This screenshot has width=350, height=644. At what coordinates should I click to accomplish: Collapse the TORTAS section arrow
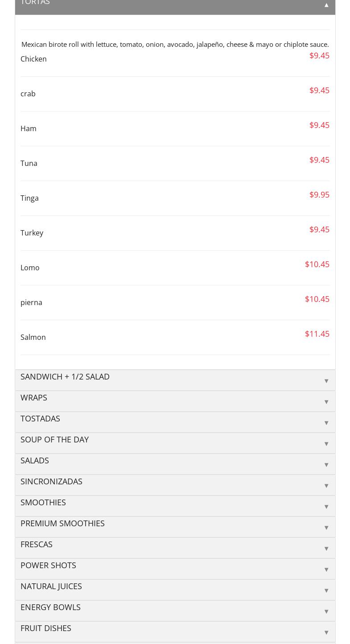326,5
